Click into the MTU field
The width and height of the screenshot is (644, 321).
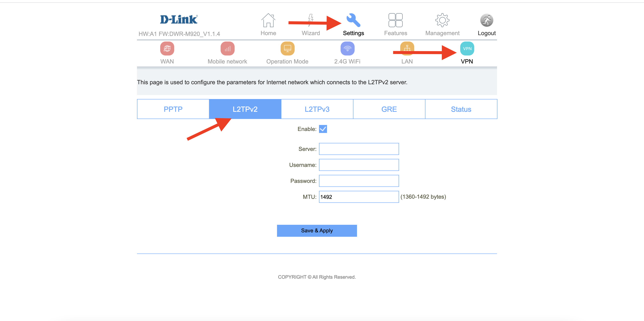358,197
